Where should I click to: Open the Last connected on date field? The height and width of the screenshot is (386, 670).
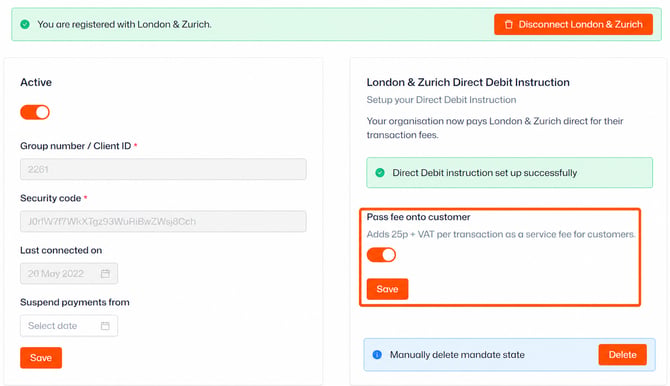coord(69,274)
